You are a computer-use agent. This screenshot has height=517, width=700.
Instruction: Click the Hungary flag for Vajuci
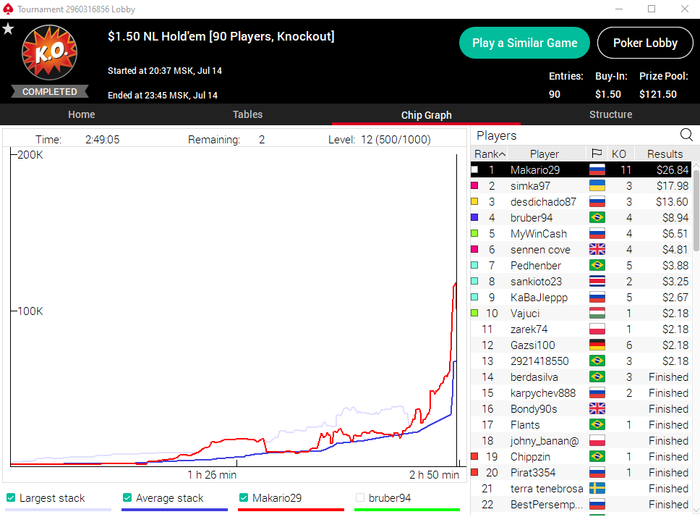597,313
